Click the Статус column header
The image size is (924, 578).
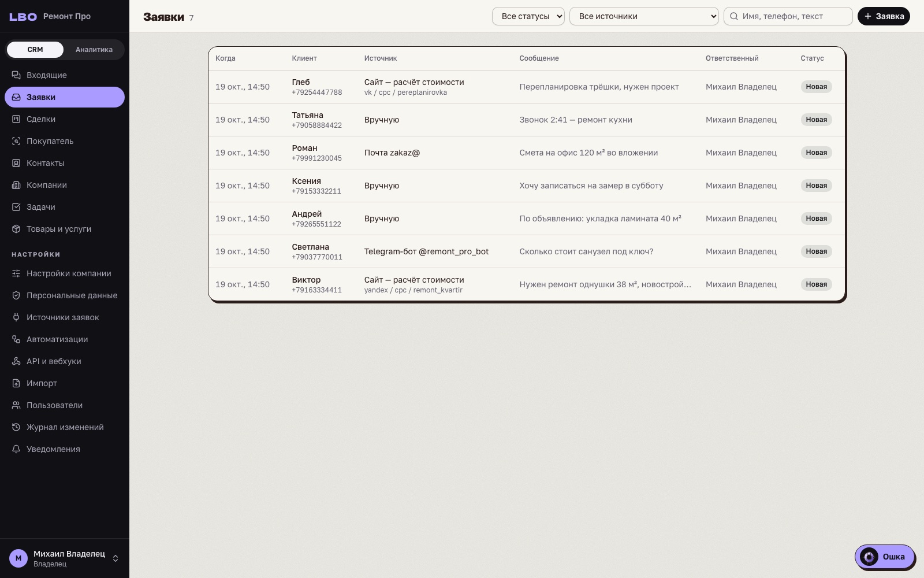pyautogui.click(x=812, y=58)
